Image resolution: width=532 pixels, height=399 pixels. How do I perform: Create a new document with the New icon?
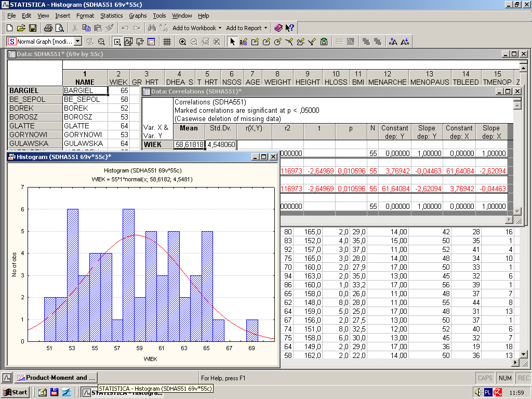[x=10, y=28]
